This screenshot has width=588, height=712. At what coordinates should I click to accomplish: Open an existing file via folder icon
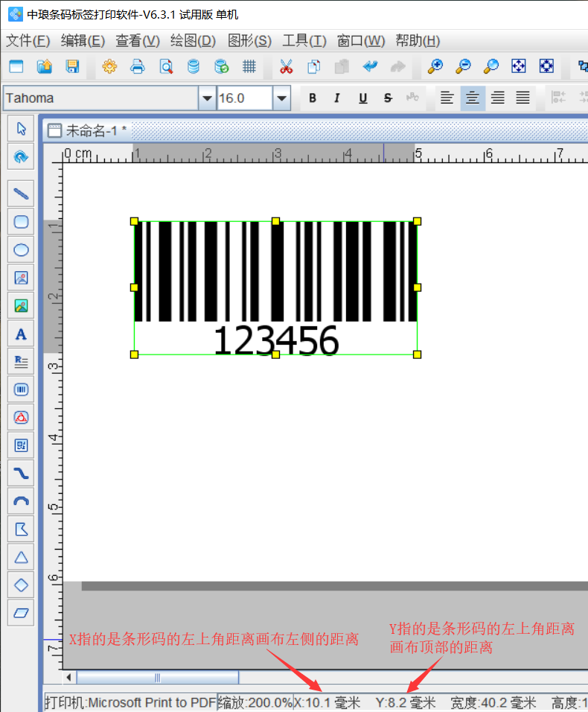[x=45, y=67]
